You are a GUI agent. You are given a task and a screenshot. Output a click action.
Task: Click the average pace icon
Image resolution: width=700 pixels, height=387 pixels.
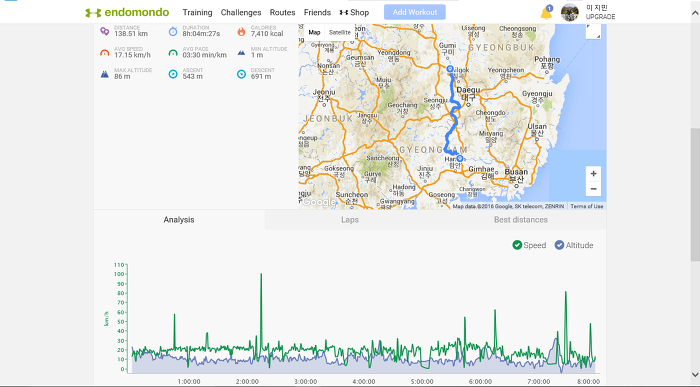click(x=173, y=53)
